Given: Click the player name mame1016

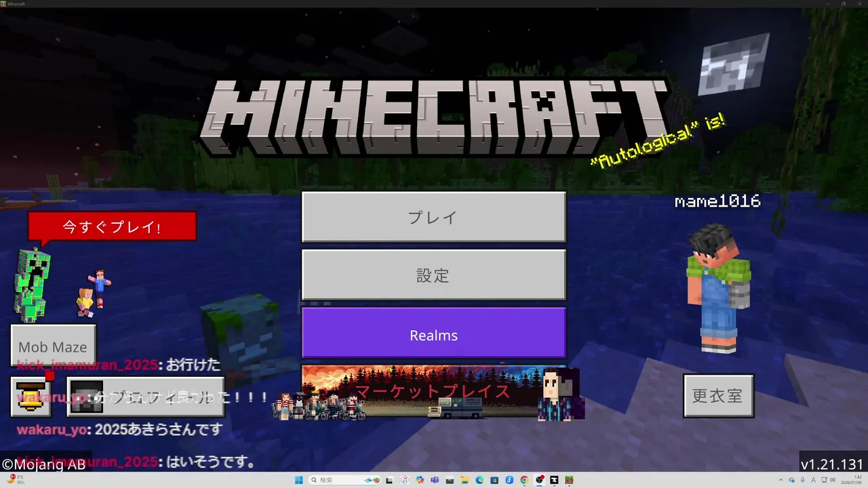Looking at the screenshot, I should pyautogui.click(x=717, y=201).
